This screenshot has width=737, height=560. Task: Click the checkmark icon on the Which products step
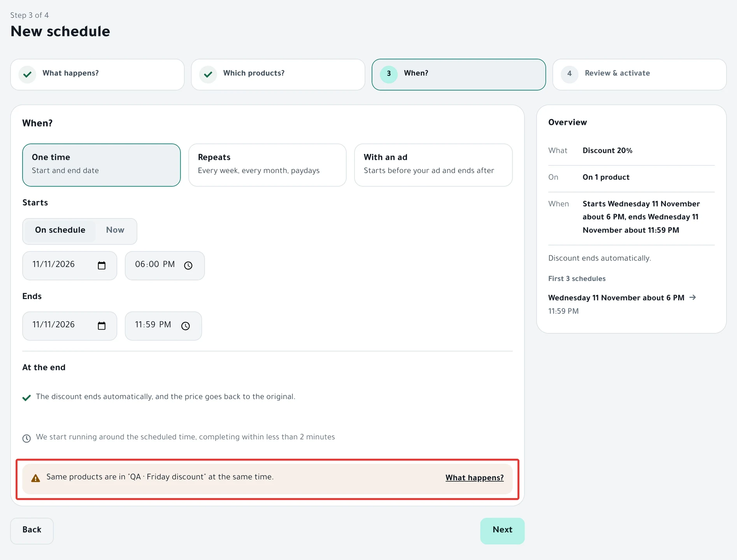[x=208, y=74]
